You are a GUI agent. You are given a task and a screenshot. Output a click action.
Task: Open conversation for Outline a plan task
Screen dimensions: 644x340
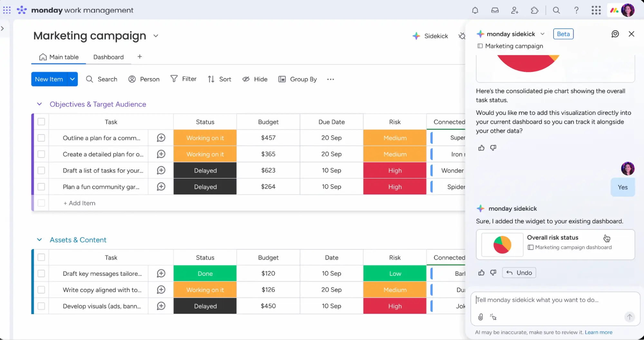click(161, 138)
